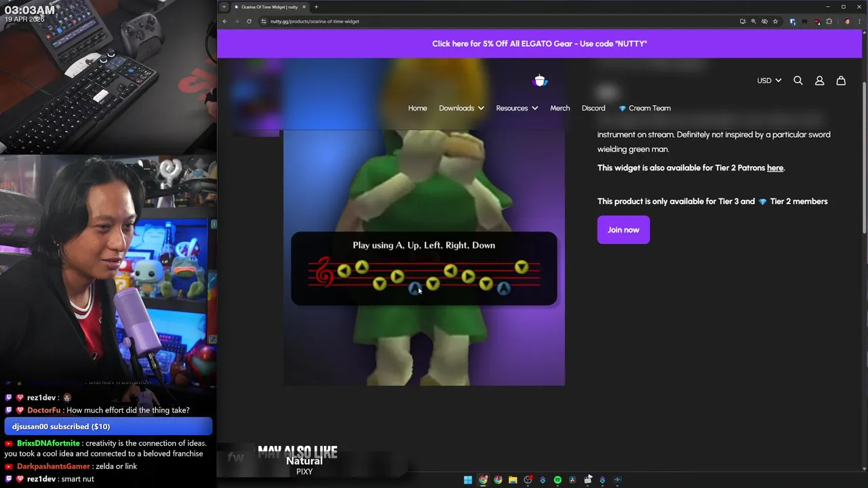Open DaVinci Resolve from taskbar

point(572,480)
